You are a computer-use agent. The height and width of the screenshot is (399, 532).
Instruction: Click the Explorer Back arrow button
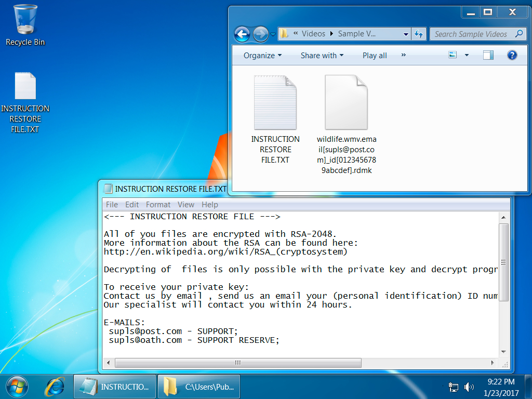pos(242,34)
